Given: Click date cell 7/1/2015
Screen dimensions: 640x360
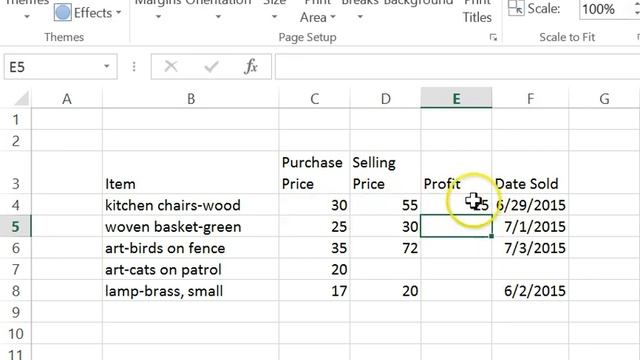Looking at the screenshot, I should pyautogui.click(x=530, y=227).
